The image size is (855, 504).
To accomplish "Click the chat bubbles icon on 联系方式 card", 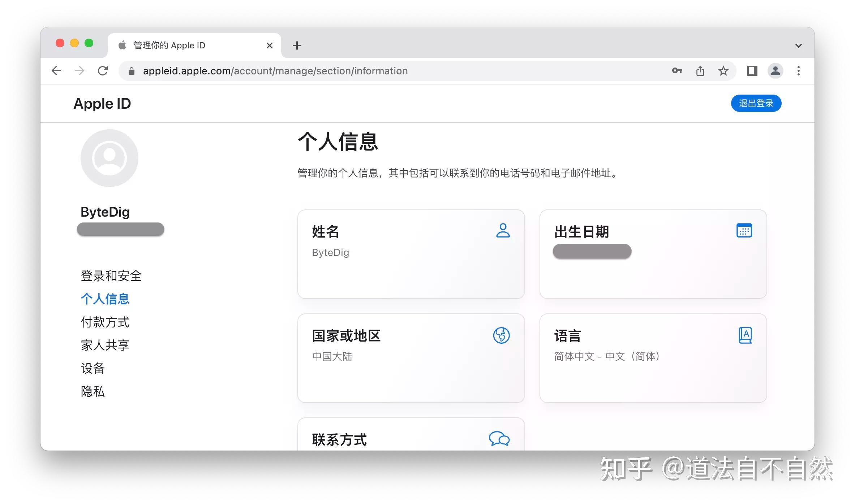I will pos(499,439).
